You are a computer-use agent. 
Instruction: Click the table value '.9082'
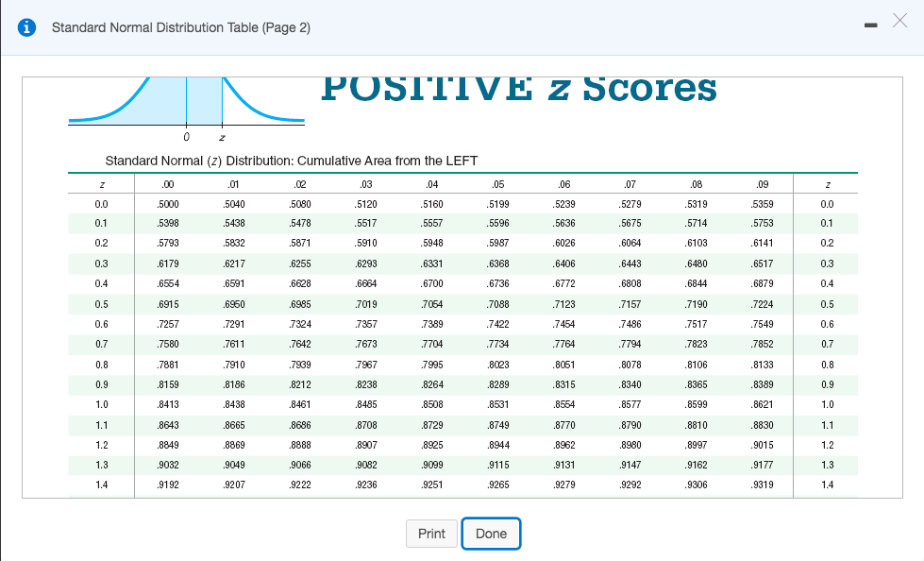coord(366,465)
